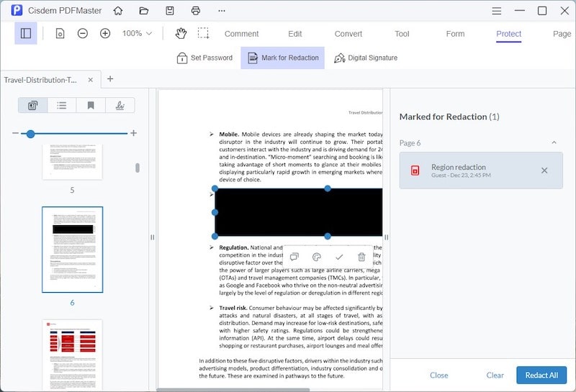Select the page 6 thumbnail
The width and height of the screenshot is (576, 392).
73,250
